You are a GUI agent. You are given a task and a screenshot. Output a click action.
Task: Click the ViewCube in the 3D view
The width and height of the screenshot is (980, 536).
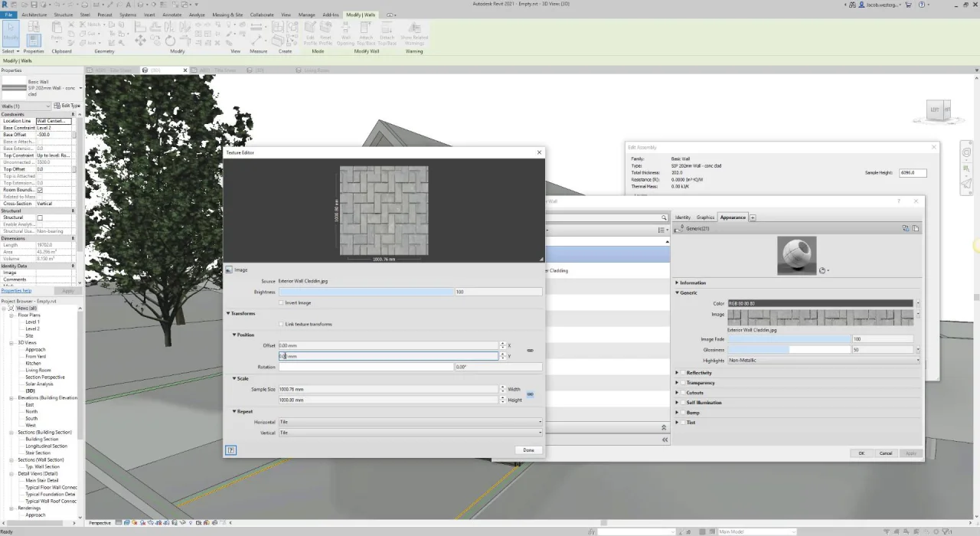tap(939, 111)
